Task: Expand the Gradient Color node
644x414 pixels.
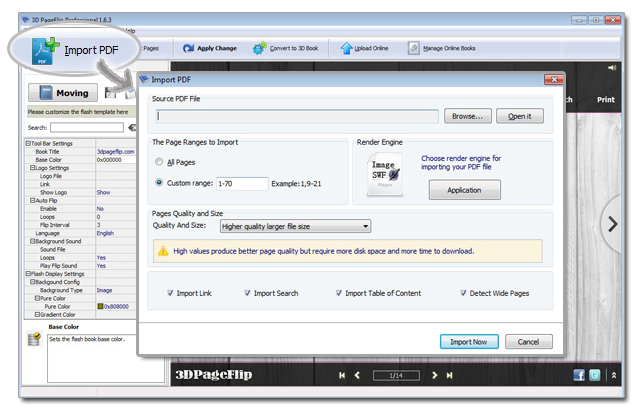Action: [37, 315]
